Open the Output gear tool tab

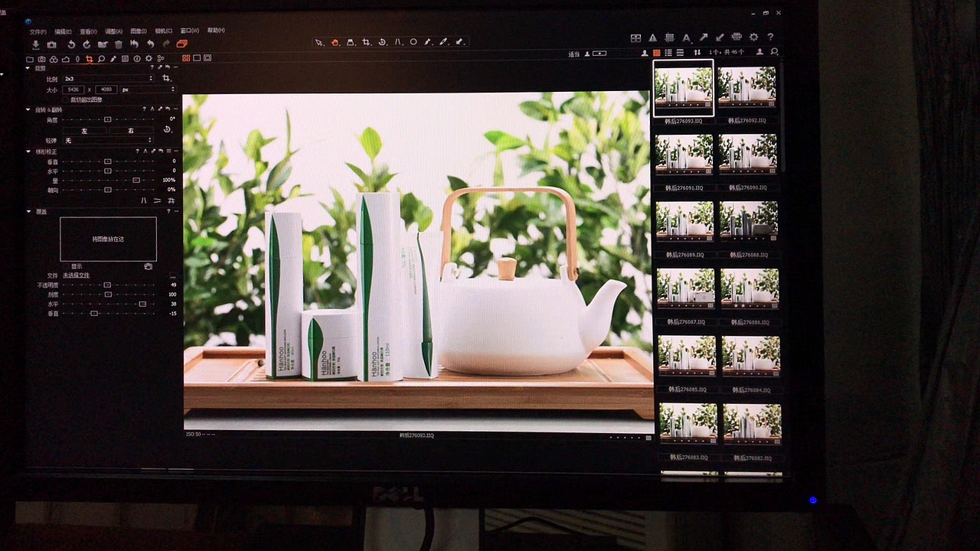coord(149,59)
